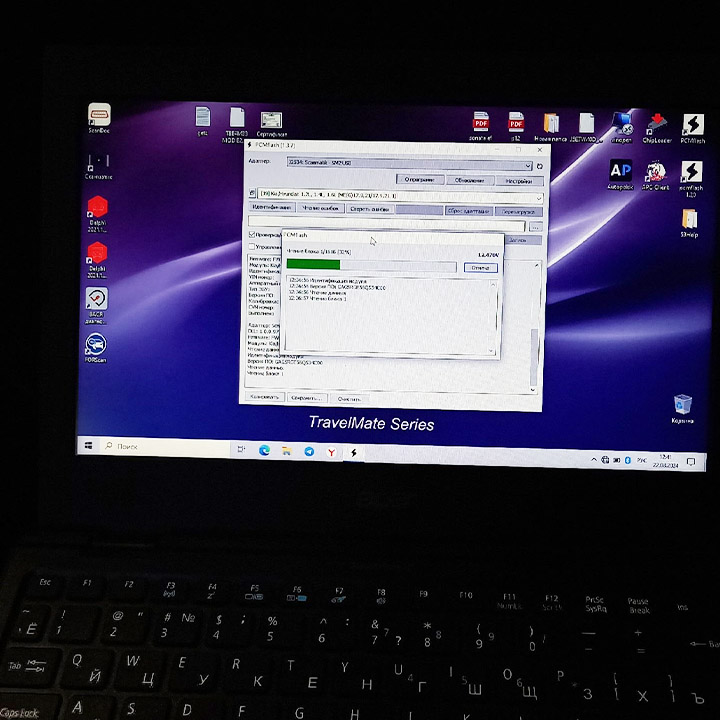
Task: Open the JSBTVM file icon
Action: [586, 127]
